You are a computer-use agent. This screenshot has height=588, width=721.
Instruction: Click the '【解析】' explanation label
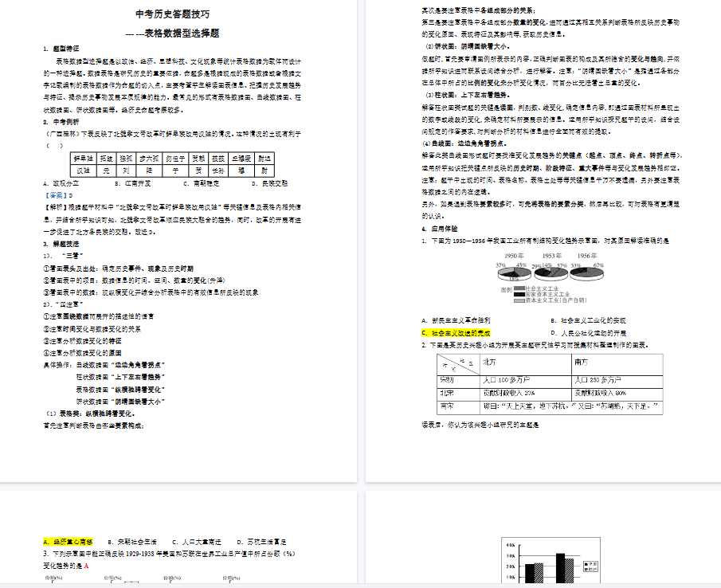[56, 207]
